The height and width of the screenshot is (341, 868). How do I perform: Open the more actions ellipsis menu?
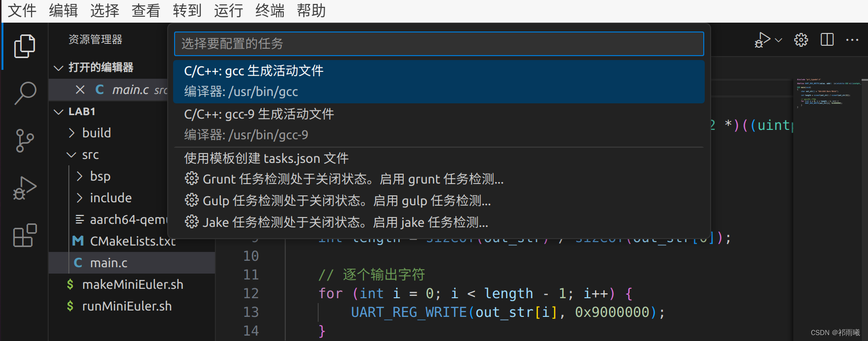(852, 40)
